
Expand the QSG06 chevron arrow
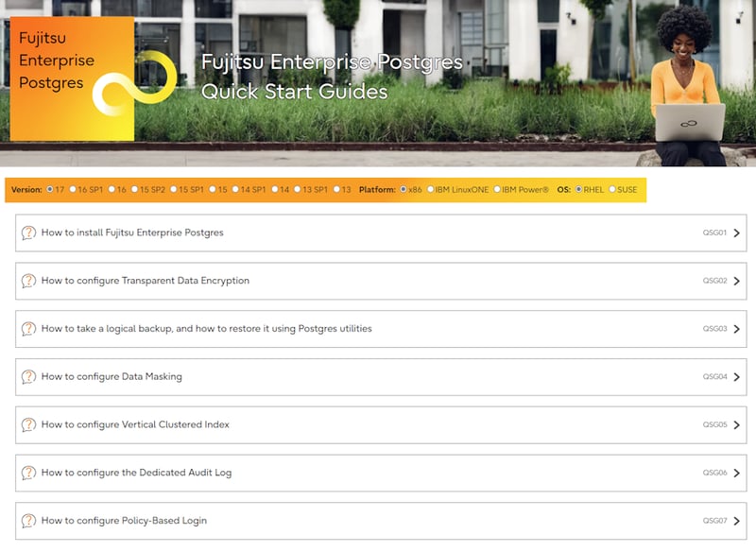tap(736, 473)
